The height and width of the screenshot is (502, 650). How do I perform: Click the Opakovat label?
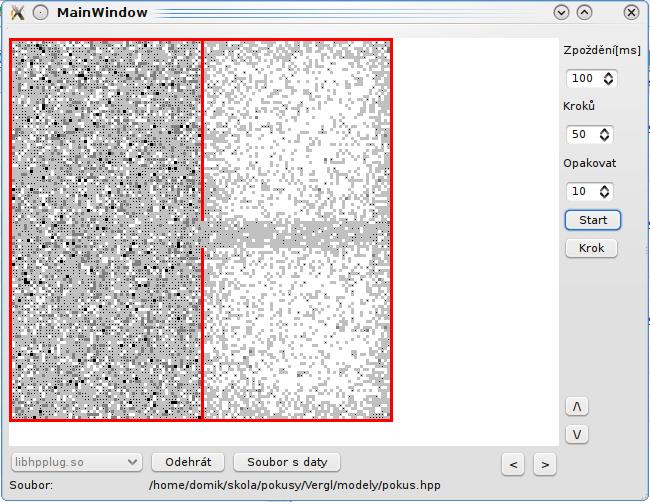589,163
